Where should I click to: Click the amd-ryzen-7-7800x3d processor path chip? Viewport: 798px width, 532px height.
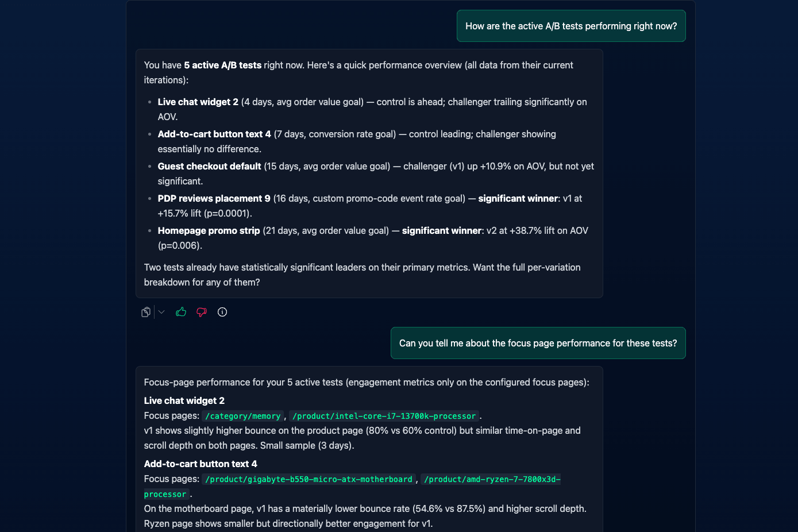pyautogui.click(x=491, y=479)
